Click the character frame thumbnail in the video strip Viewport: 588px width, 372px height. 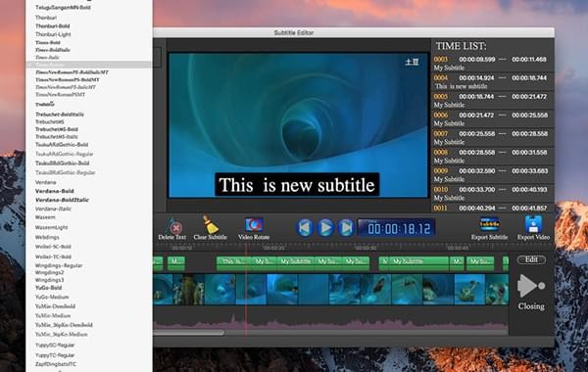(x=188, y=289)
